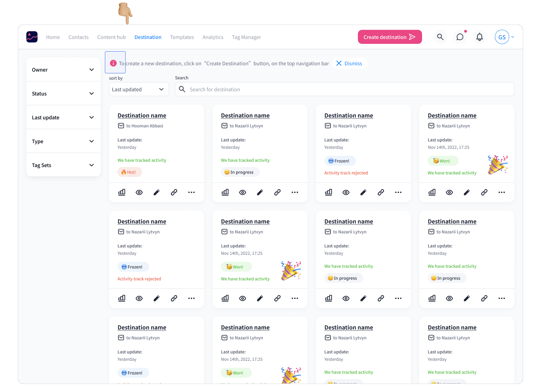Open more options on the Hot! card
This screenshot has width=541, height=392.
(x=192, y=192)
